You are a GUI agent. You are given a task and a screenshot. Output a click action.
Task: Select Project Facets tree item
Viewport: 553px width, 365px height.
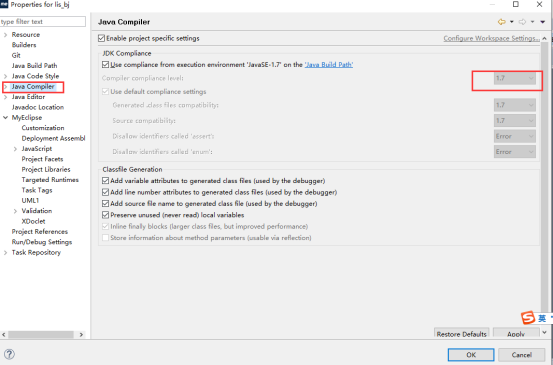pyautogui.click(x=42, y=159)
